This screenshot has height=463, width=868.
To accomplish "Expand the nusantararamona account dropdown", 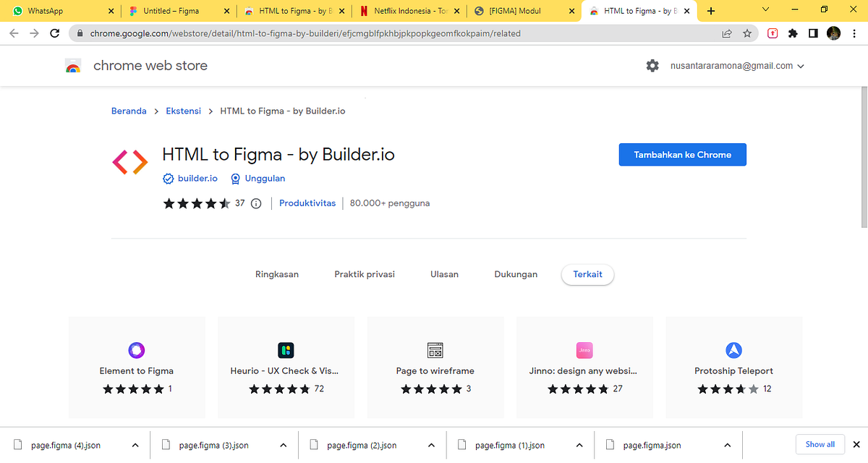I will click(800, 66).
